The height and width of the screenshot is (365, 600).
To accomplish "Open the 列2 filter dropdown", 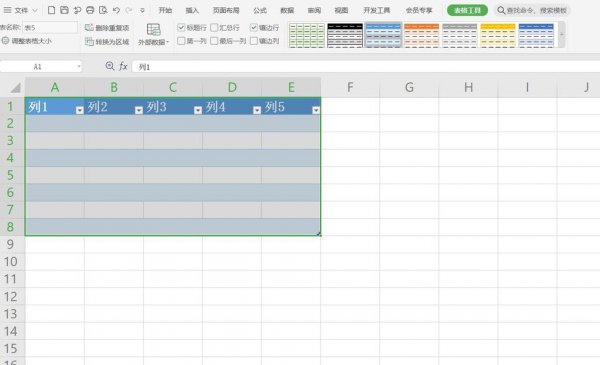I will pos(139,110).
